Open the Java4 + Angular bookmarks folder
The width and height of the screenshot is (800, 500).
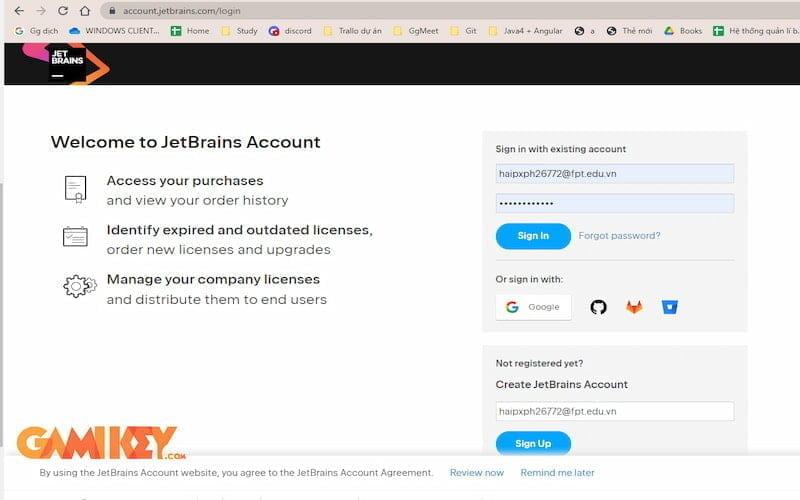(x=526, y=31)
